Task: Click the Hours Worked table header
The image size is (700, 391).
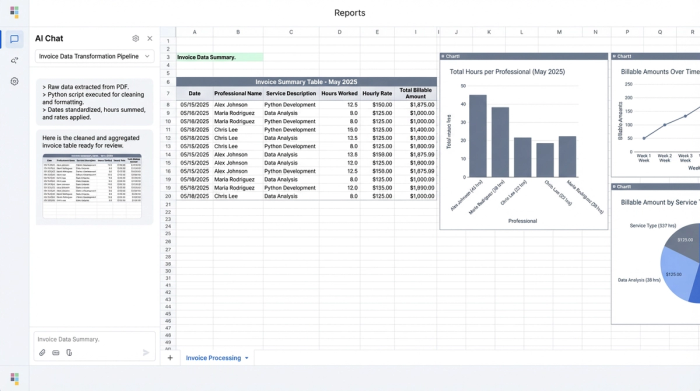Action: pyautogui.click(x=339, y=93)
